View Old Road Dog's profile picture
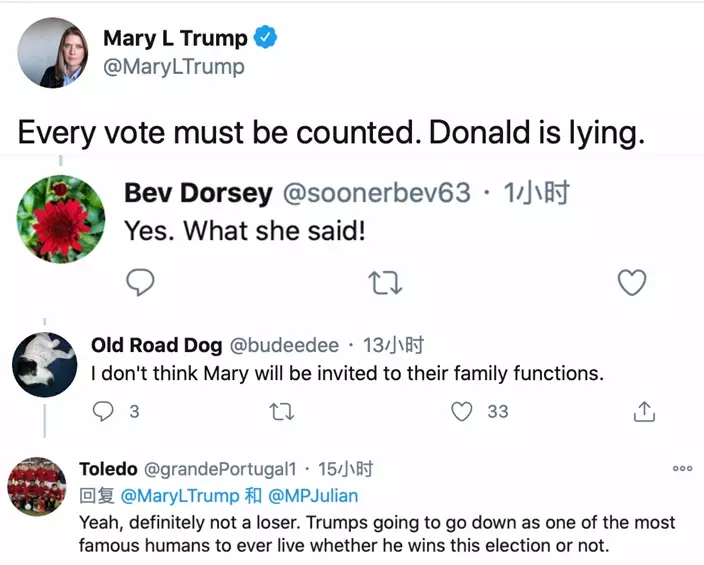Image resolution: width=704 pixels, height=565 pixels. click(44, 364)
